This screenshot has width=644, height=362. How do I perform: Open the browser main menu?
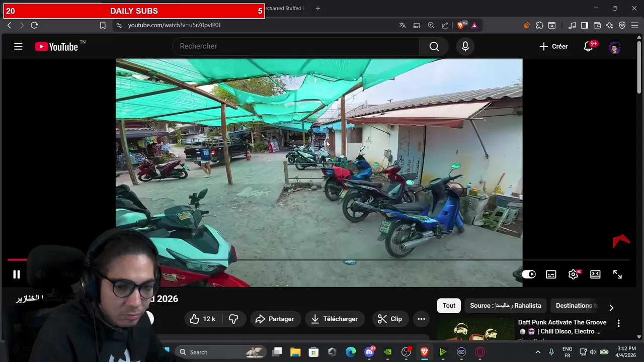pos(635,25)
